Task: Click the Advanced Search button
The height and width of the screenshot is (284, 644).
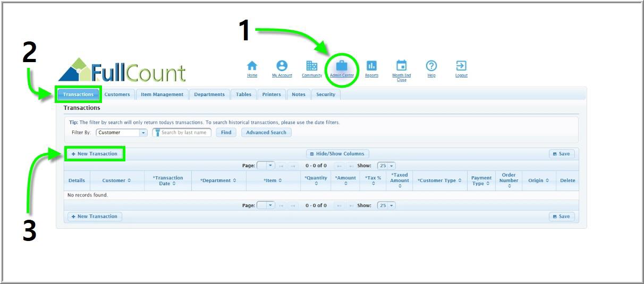Action: pyautogui.click(x=266, y=133)
